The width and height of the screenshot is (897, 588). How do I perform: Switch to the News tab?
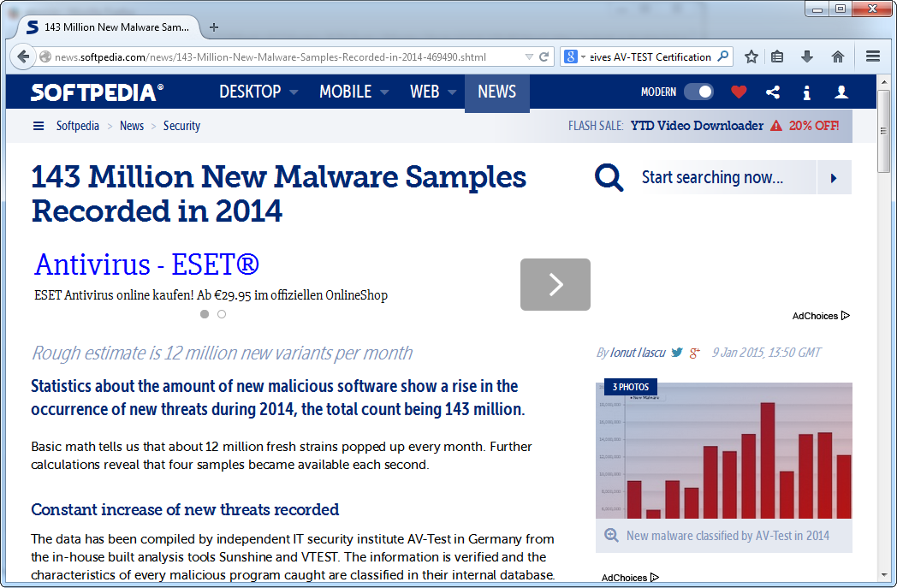click(x=496, y=92)
